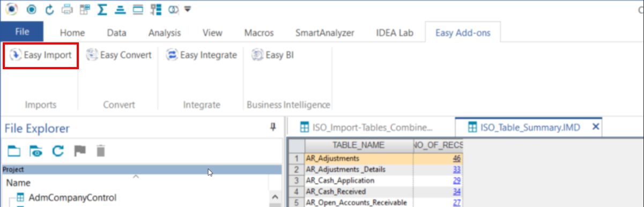Image resolution: width=644 pixels, height=207 pixels.
Task: Click the trash delete icon in File Explorer
Action: tap(100, 151)
